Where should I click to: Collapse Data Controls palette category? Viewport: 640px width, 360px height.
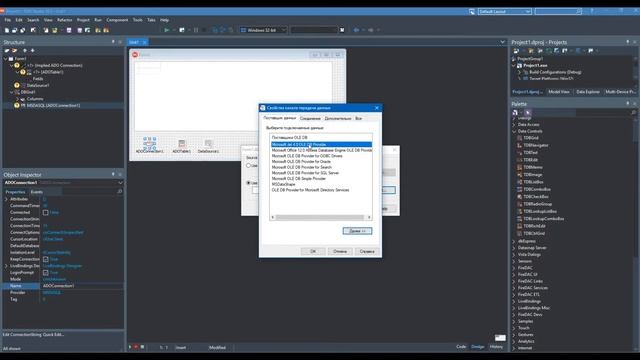tap(514, 131)
